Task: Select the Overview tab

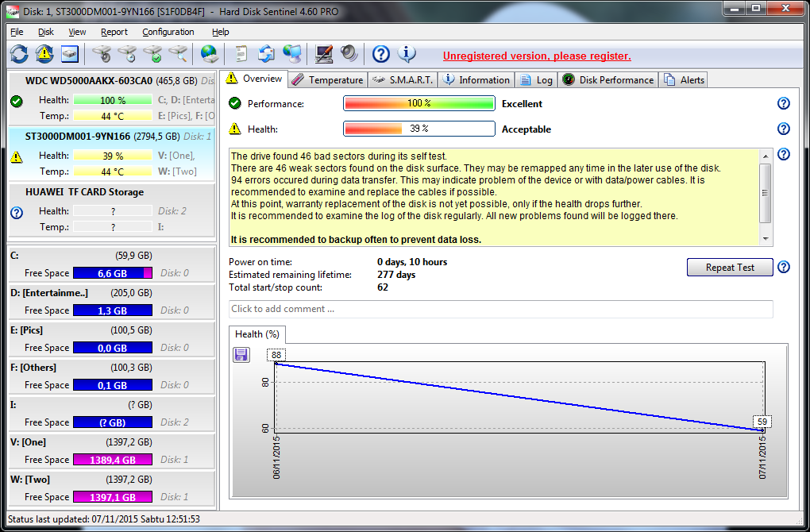Action: 255,79
